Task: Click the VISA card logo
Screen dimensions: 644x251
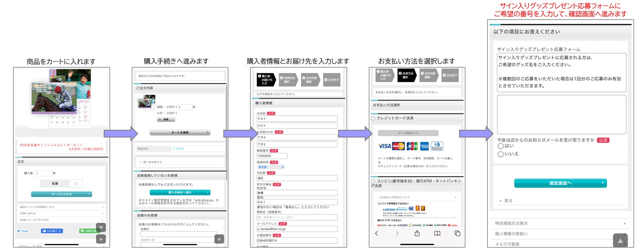Action: 385,146
